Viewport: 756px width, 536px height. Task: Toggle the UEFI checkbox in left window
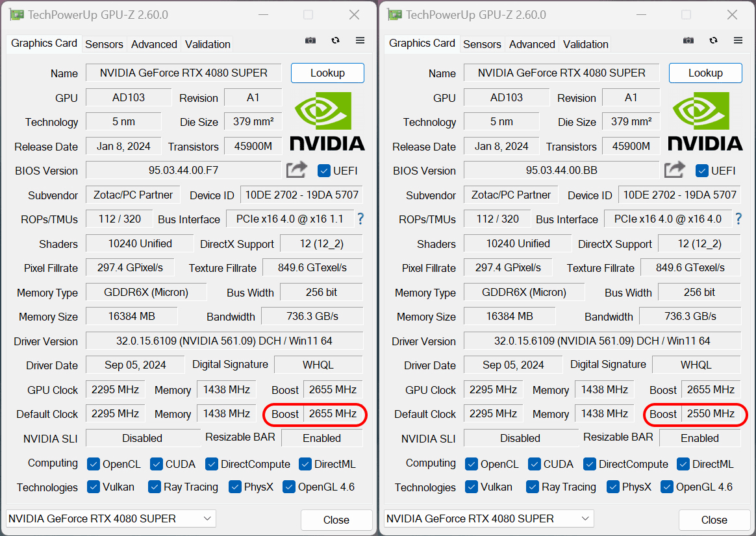[x=324, y=171]
